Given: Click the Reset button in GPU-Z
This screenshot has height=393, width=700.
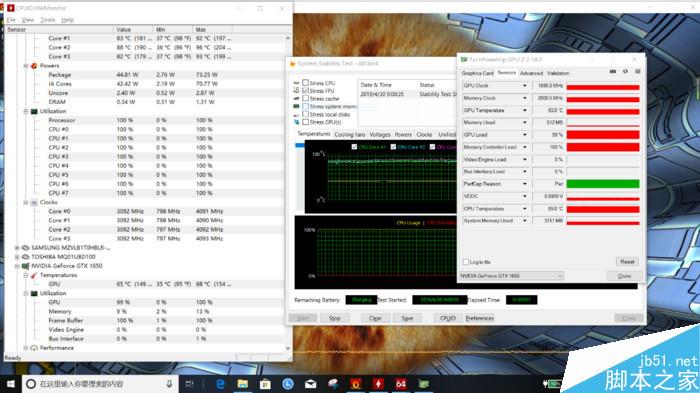Looking at the screenshot, I should point(627,262).
